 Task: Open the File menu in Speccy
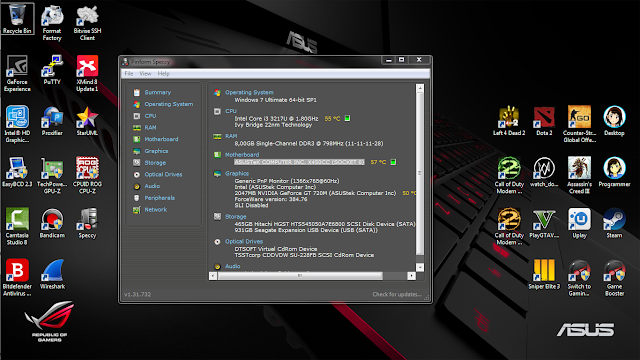tap(129, 73)
